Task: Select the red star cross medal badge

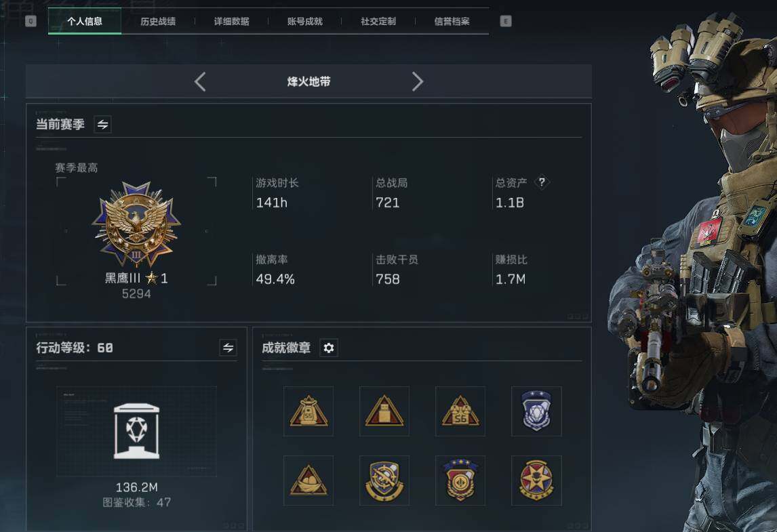Action: [x=536, y=480]
